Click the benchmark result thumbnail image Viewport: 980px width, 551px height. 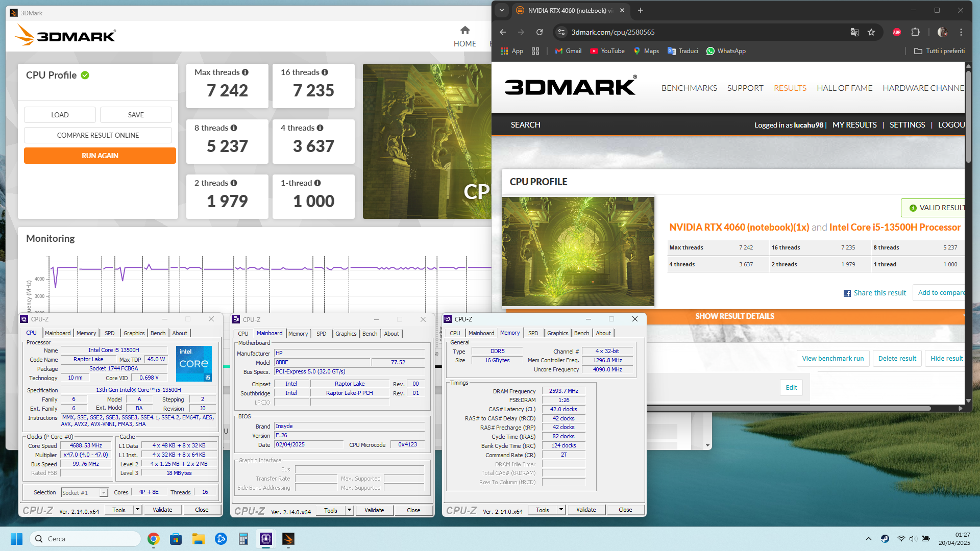(x=578, y=252)
